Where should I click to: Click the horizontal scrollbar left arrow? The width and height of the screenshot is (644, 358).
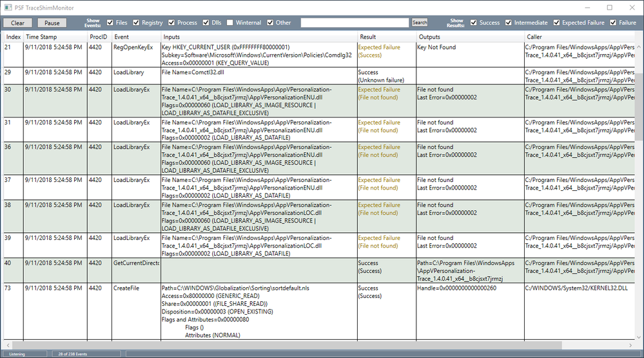[x=8, y=345]
